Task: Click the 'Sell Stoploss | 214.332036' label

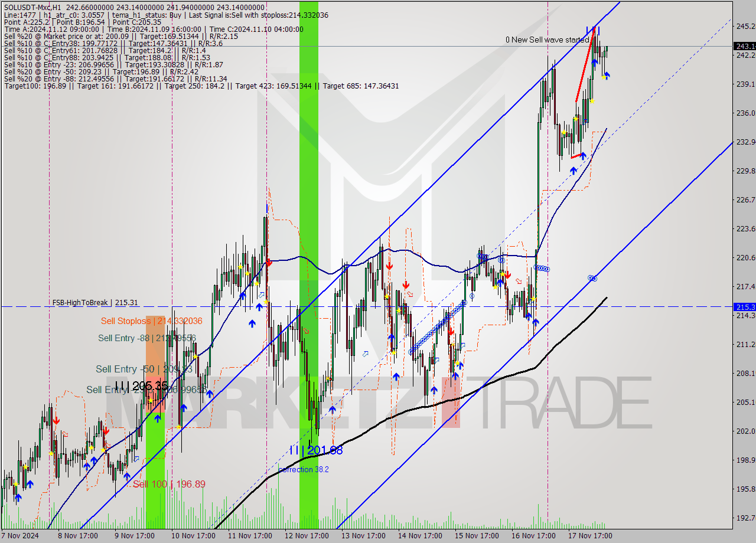Action: (x=151, y=321)
